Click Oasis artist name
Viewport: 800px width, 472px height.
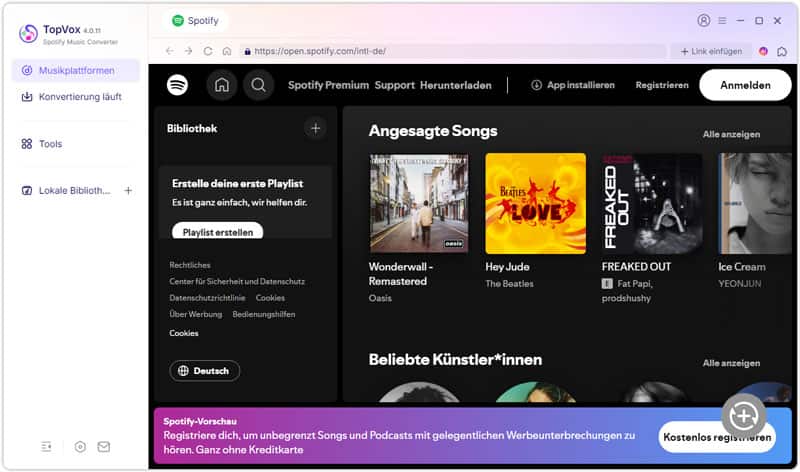point(380,298)
